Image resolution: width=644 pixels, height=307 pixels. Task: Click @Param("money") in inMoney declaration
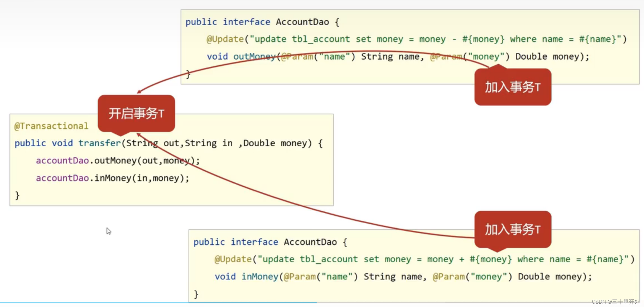coord(472,277)
